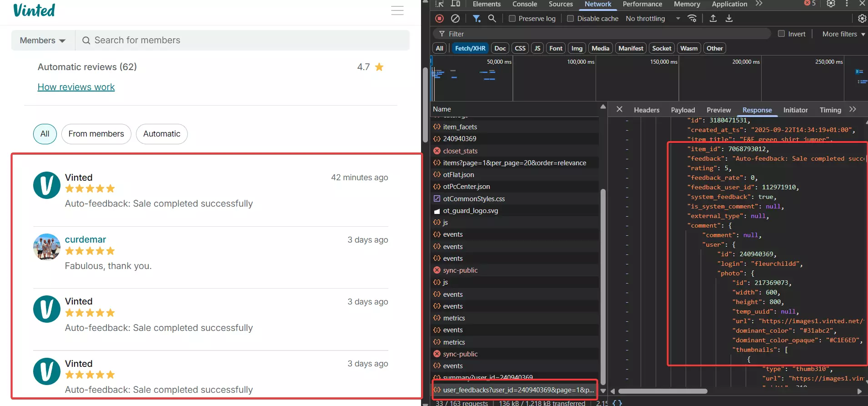Open the Members search dropdown

tap(43, 40)
